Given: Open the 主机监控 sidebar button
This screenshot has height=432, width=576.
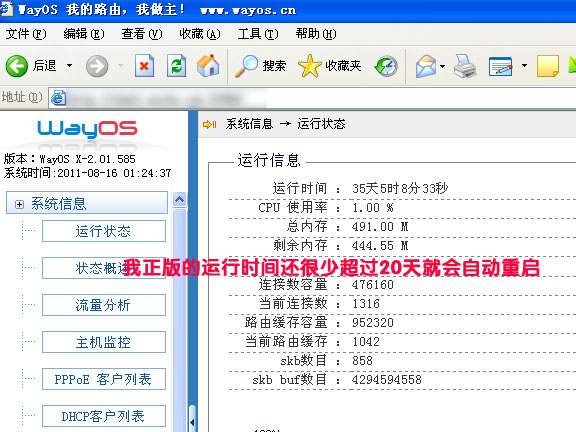Looking at the screenshot, I should (104, 342).
